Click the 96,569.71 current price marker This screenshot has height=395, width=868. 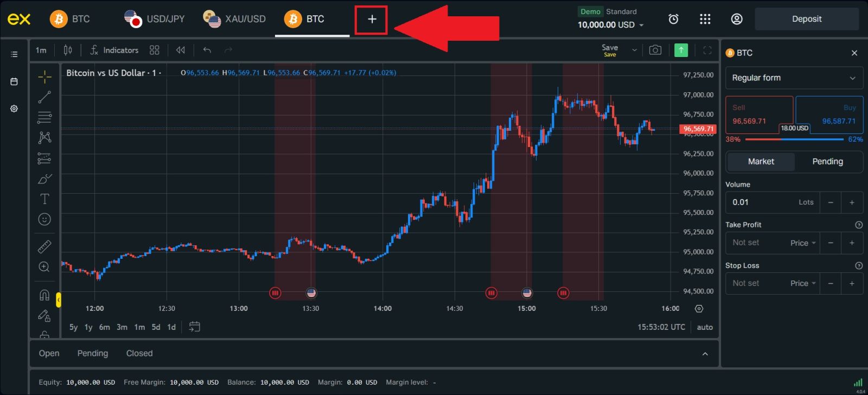click(x=698, y=129)
